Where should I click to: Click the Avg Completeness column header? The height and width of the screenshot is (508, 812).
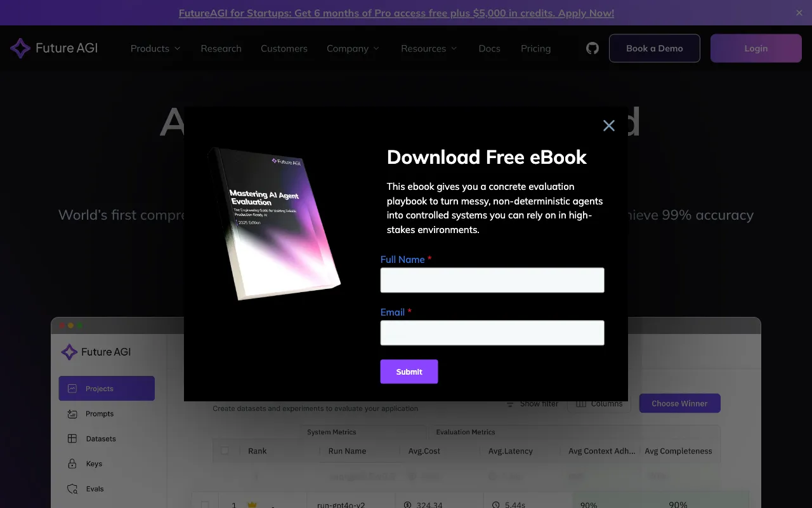coord(678,451)
